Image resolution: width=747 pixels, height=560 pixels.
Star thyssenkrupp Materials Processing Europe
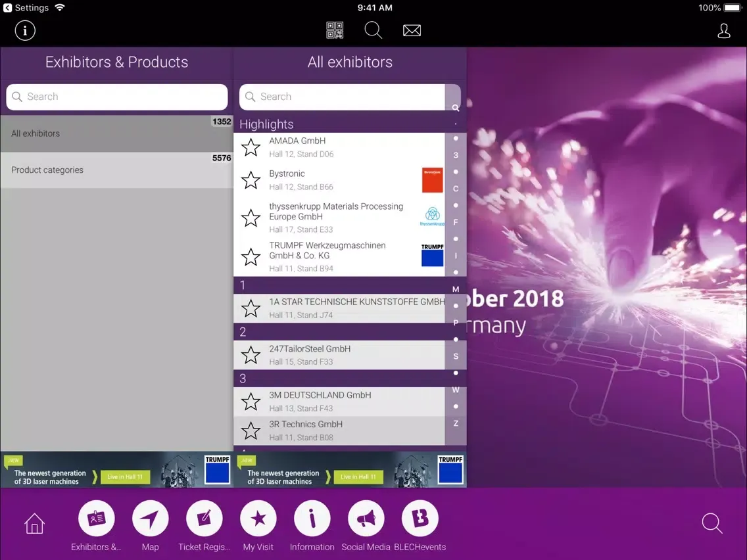[251, 218]
